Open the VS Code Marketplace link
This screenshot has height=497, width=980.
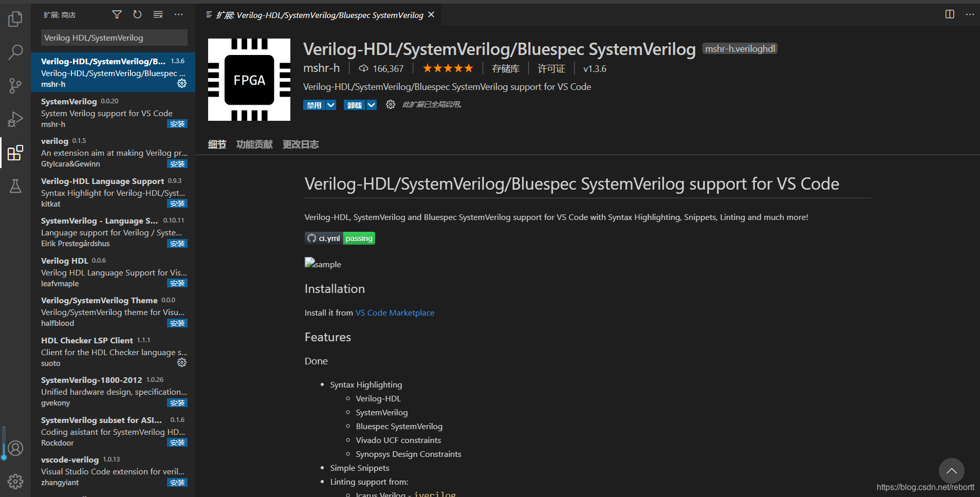click(x=395, y=312)
